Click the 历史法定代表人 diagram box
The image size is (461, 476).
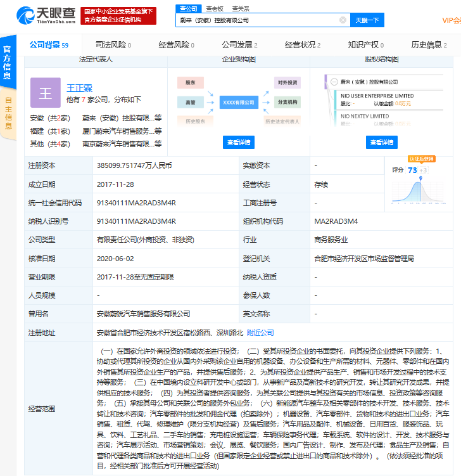coord(282,121)
